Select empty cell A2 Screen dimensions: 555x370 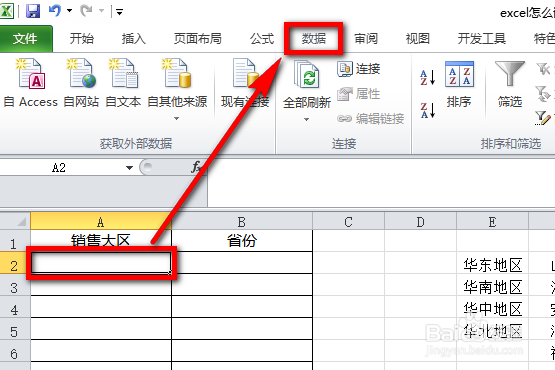(x=101, y=263)
